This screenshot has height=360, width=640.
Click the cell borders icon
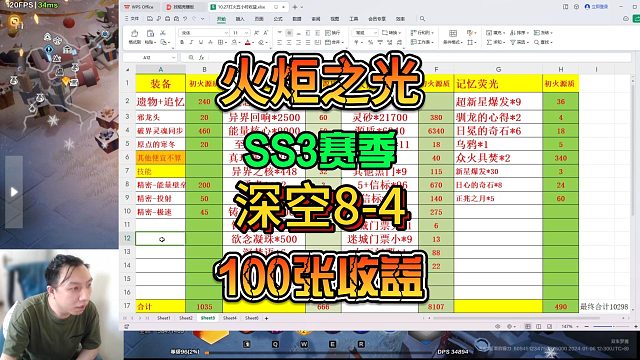tap(220, 42)
